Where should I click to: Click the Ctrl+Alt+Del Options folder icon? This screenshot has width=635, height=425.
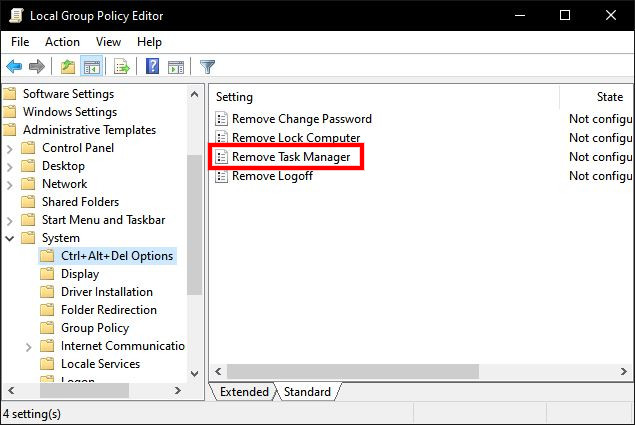47,256
